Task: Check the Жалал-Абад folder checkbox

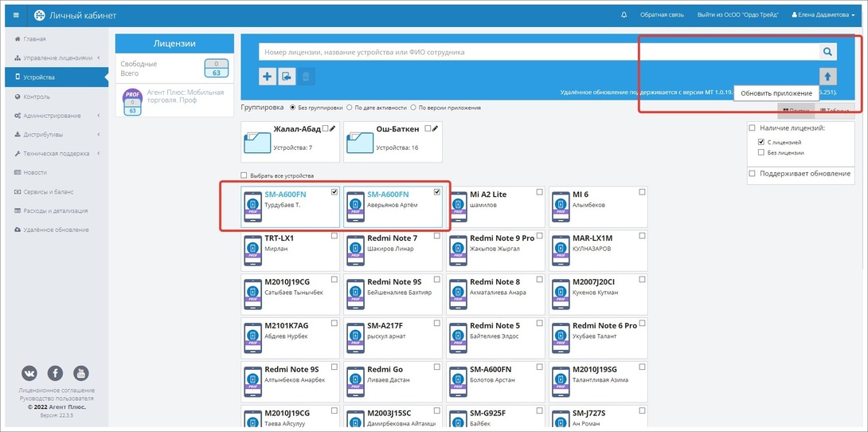Action: (x=326, y=128)
